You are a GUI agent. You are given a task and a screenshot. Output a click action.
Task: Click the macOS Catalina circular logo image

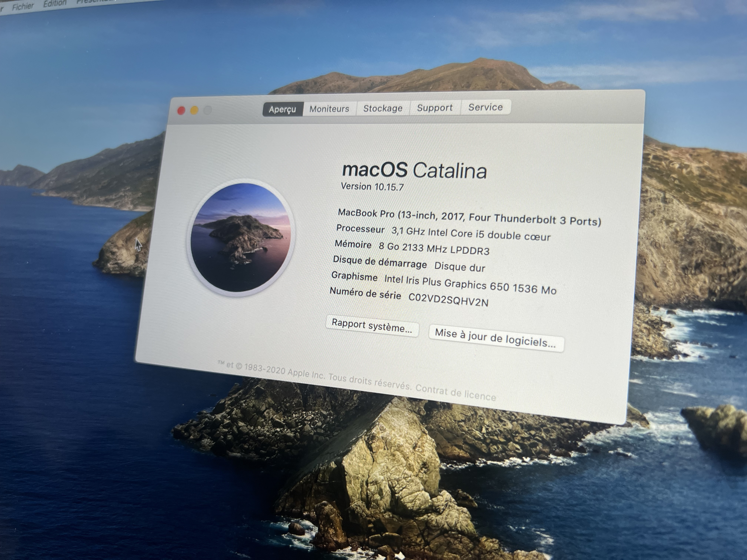[x=241, y=237]
